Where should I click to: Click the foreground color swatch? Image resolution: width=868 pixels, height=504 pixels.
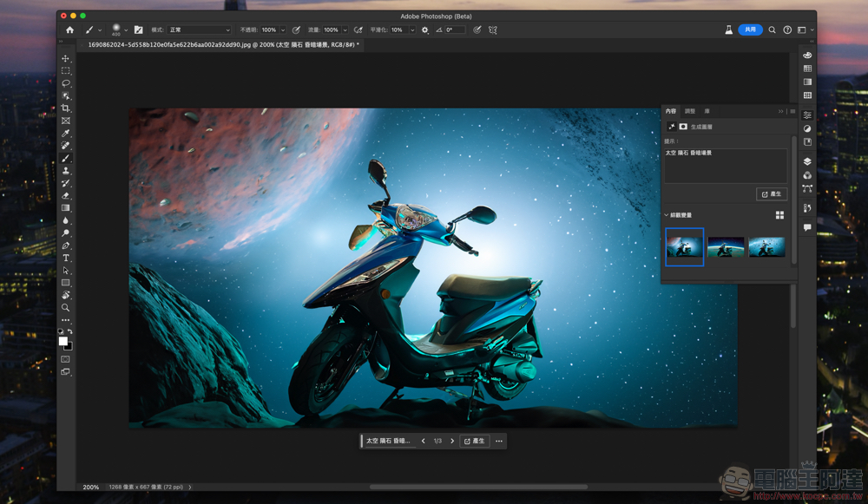coord(63,341)
